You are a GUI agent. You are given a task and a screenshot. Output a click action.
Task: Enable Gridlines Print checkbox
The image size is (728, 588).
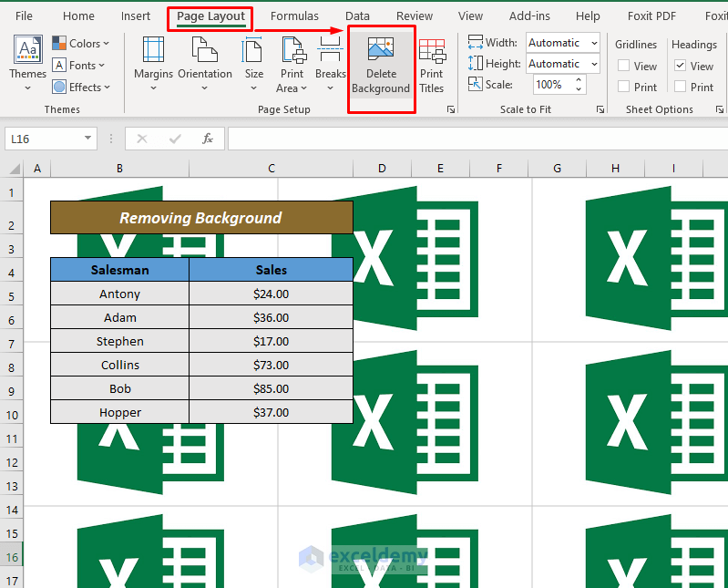[623, 87]
